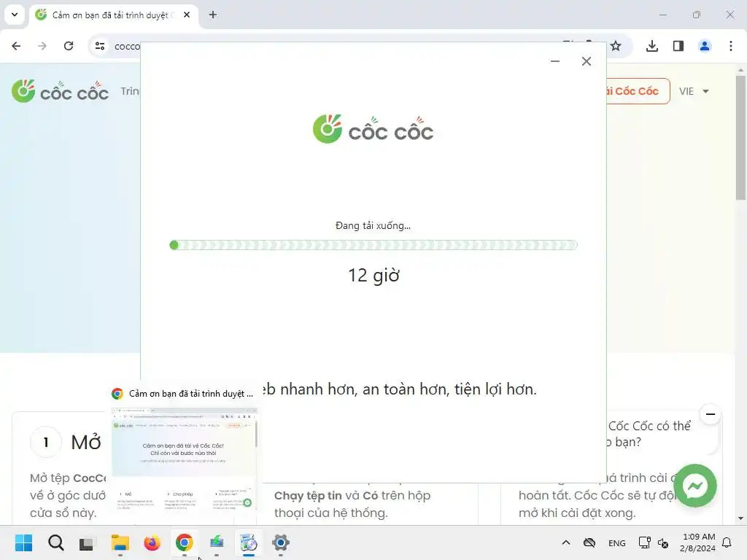This screenshot has height=560, width=747.
Task: Click Cốc Cốc logo inside installer
Action: 373,129
